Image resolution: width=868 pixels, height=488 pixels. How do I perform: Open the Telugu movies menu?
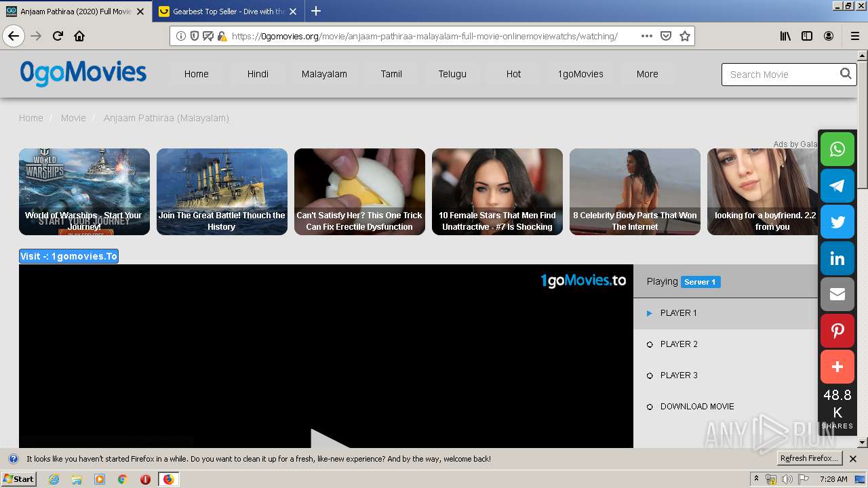(x=452, y=74)
